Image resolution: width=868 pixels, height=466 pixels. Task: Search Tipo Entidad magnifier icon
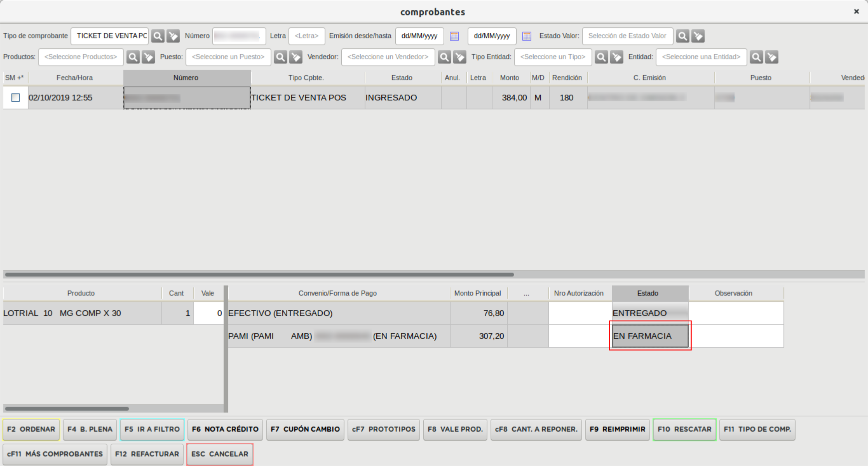pyautogui.click(x=601, y=57)
